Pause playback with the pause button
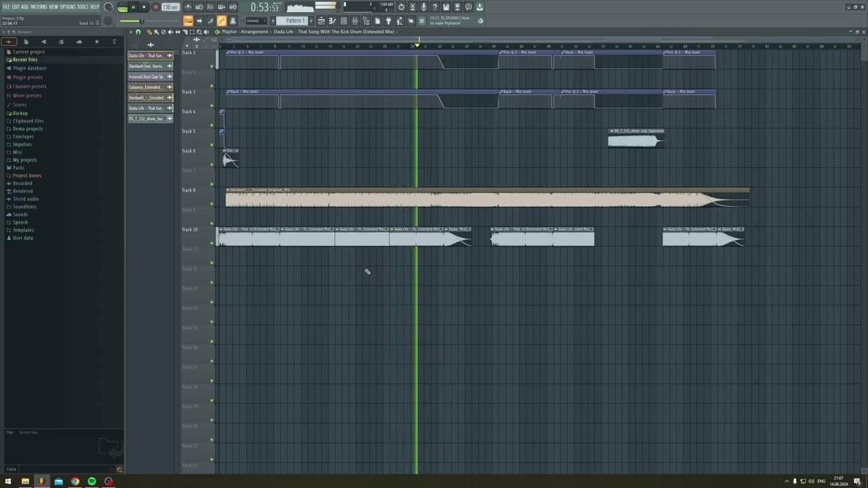The width and height of the screenshot is (868, 488). tap(133, 7)
